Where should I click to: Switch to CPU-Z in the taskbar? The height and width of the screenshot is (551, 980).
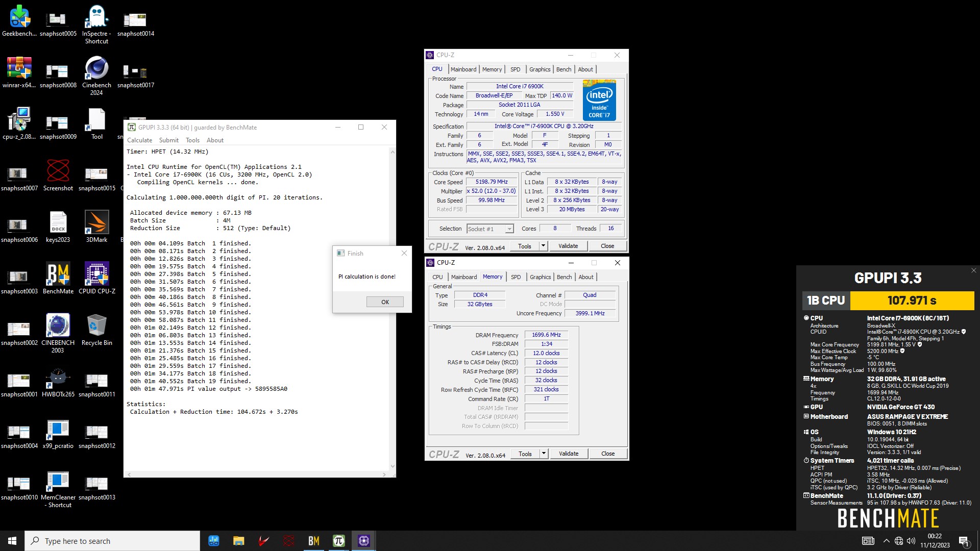[364, 541]
